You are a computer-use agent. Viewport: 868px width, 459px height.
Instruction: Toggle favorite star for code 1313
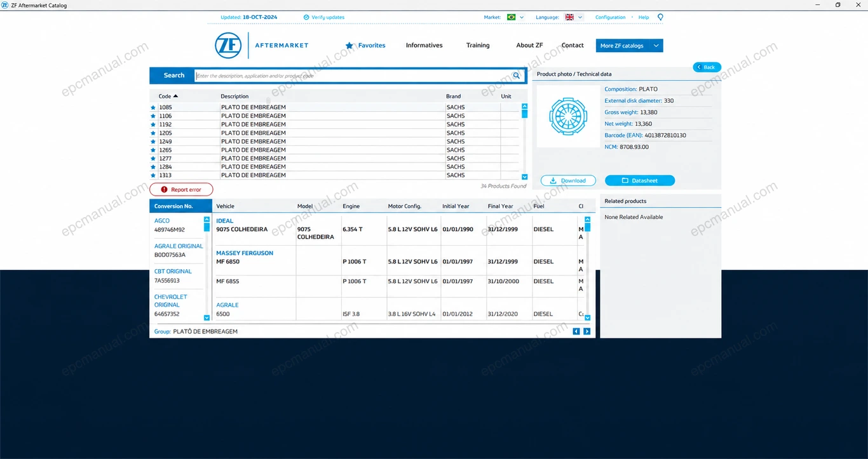153,175
